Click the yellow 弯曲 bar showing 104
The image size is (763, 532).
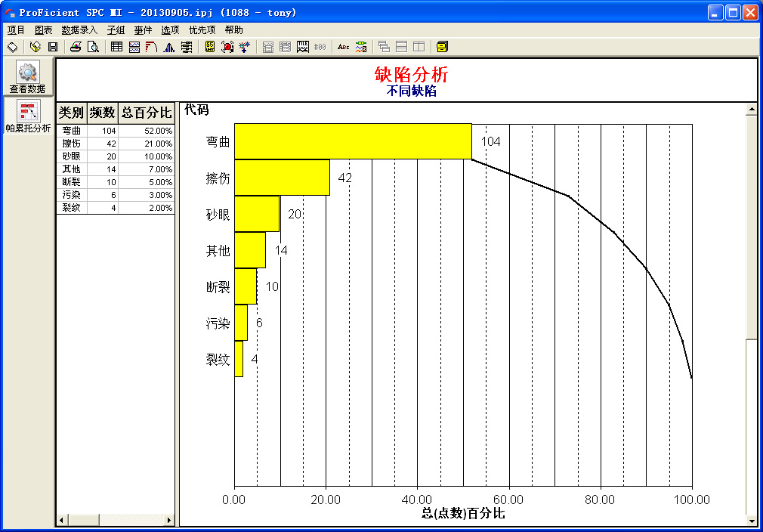(x=354, y=141)
